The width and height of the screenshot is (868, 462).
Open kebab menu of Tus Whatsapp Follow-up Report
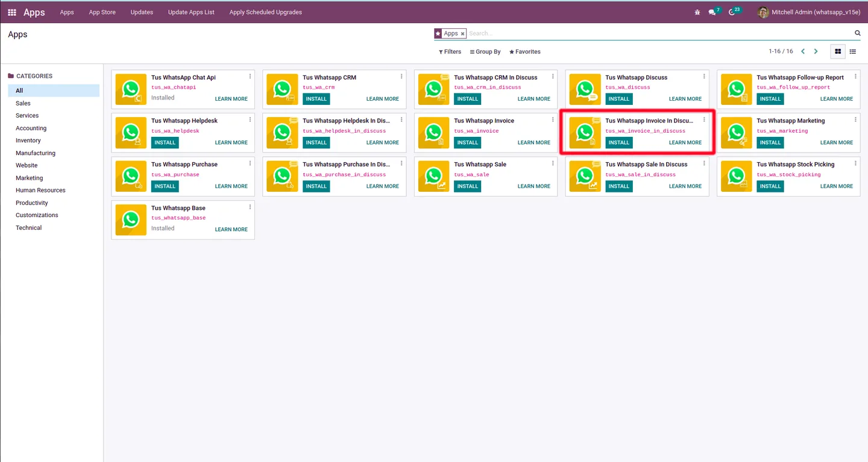tap(855, 77)
